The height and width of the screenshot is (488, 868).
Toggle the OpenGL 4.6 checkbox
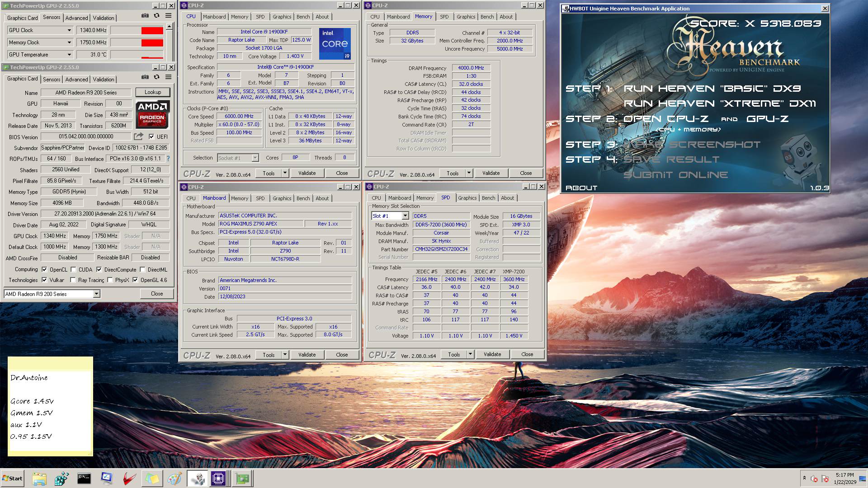(x=135, y=280)
